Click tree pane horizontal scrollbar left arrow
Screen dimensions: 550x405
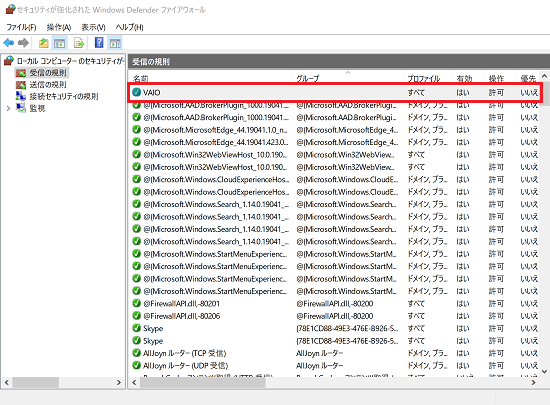[x=7, y=382]
